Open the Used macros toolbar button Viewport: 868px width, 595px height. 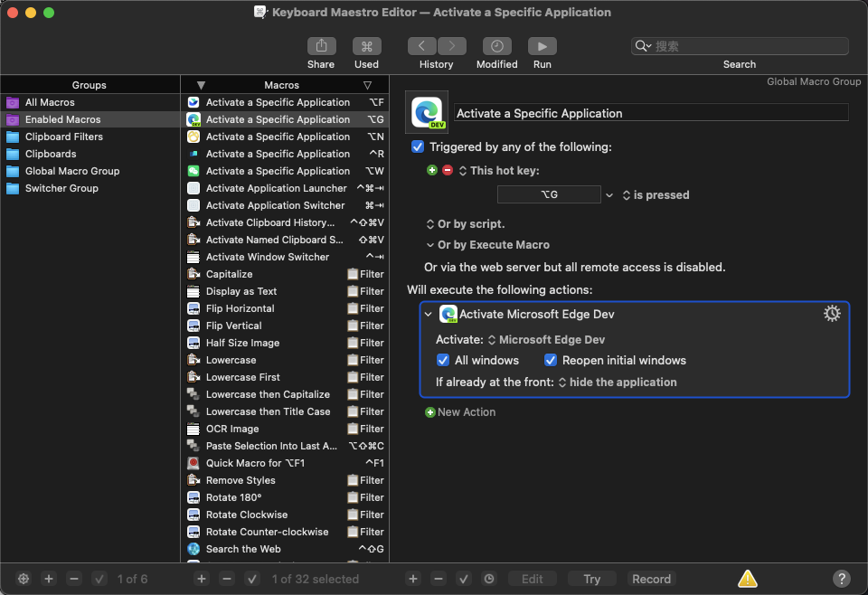(x=366, y=46)
